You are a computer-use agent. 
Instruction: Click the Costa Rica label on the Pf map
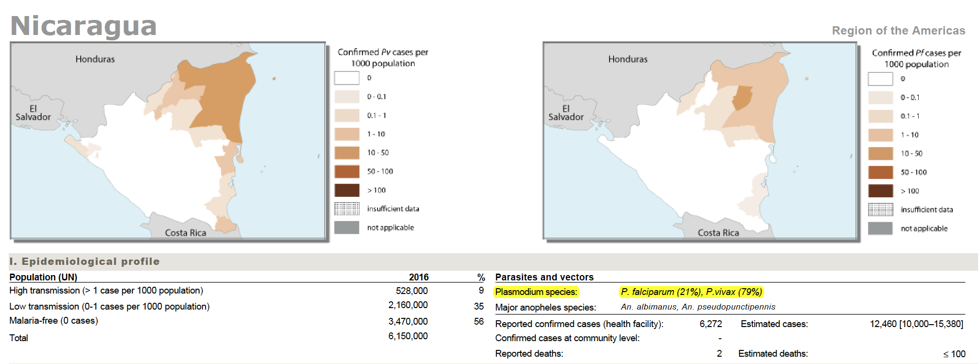point(718,233)
